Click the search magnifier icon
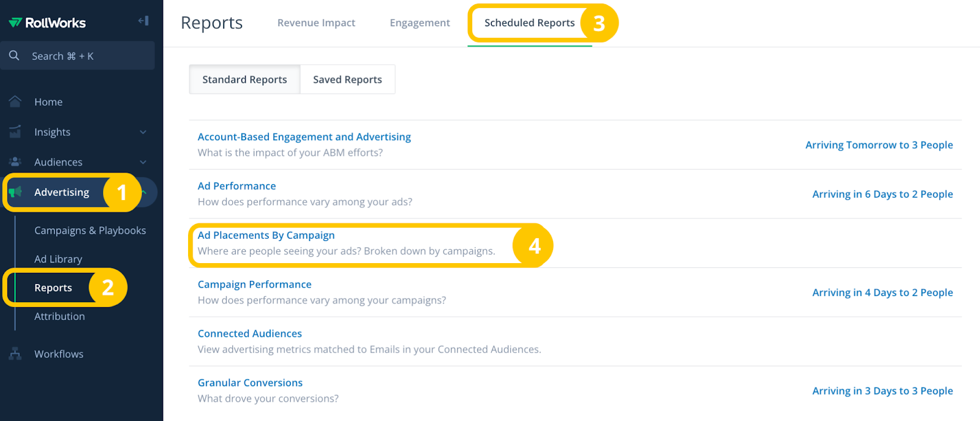Image resolution: width=980 pixels, height=421 pixels. click(x=14, y=56)
